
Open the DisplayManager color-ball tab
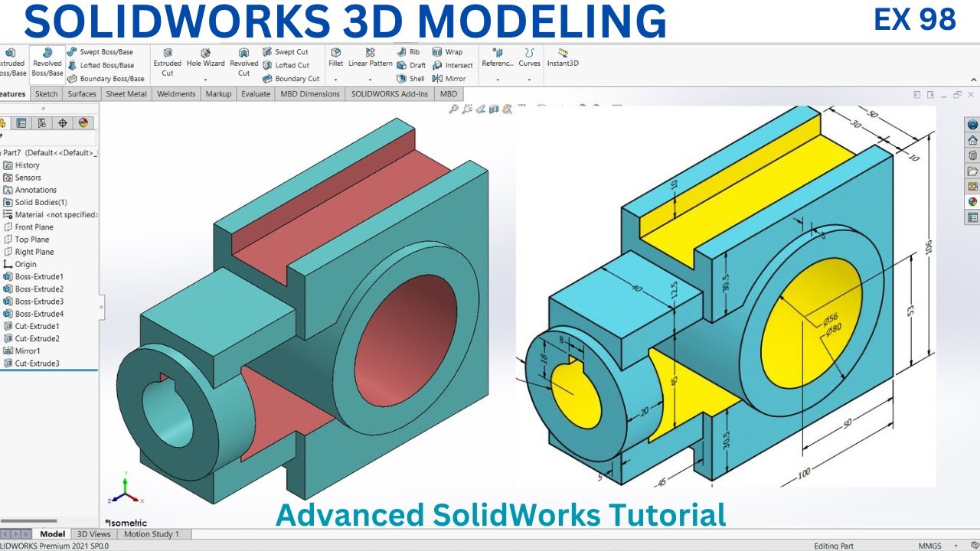[x=83, y=122]
